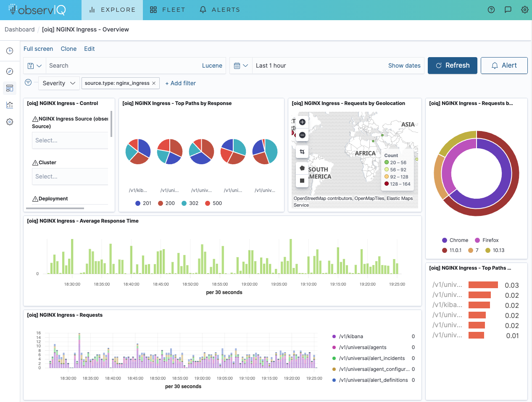Open the settings gear in top bar
The width and height of the screenshot is (532, 402).
(x=525, y=10)
